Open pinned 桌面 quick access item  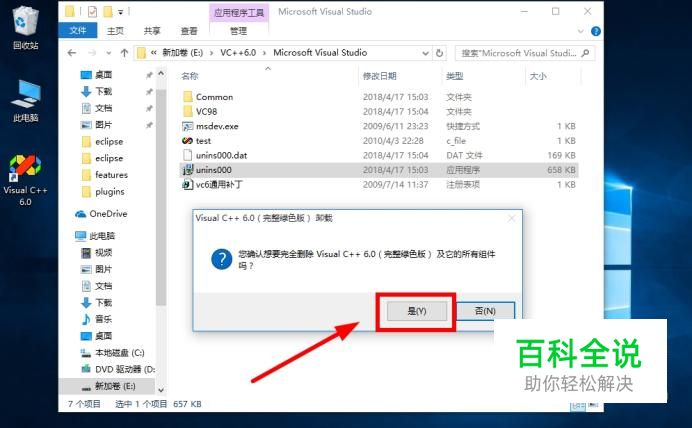point(97,75)
